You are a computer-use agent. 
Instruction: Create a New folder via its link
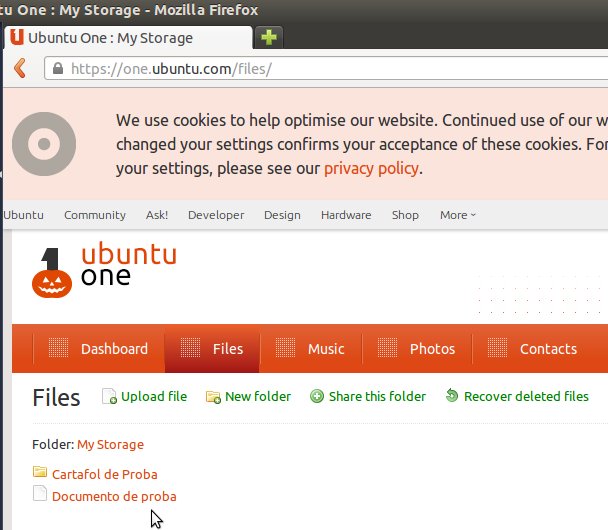258,396
